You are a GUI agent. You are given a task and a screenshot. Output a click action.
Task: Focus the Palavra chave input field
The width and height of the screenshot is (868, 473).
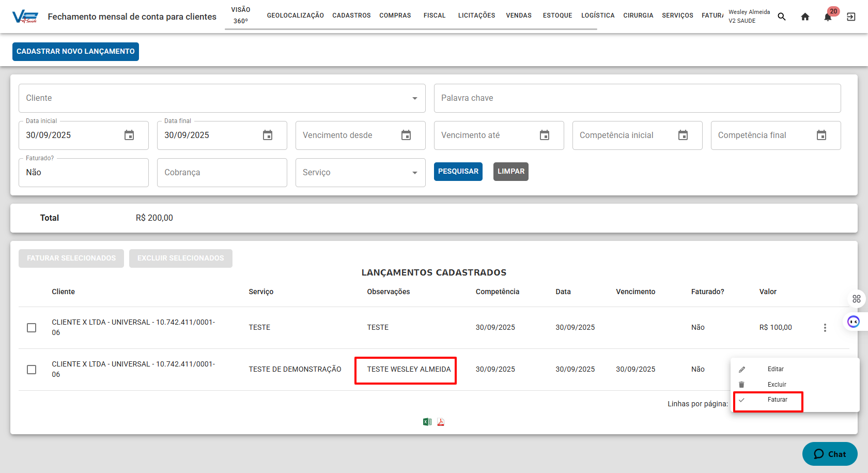pos(637,98)
